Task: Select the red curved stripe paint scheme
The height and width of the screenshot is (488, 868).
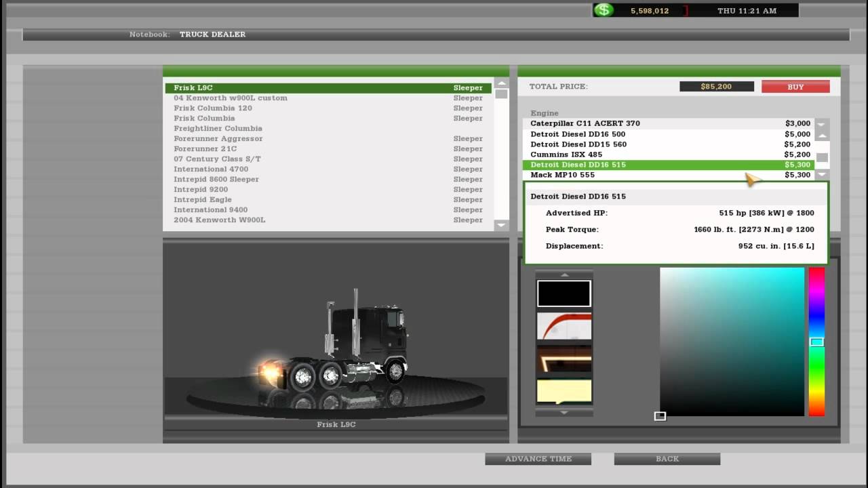Action: [x=564, y=327]
